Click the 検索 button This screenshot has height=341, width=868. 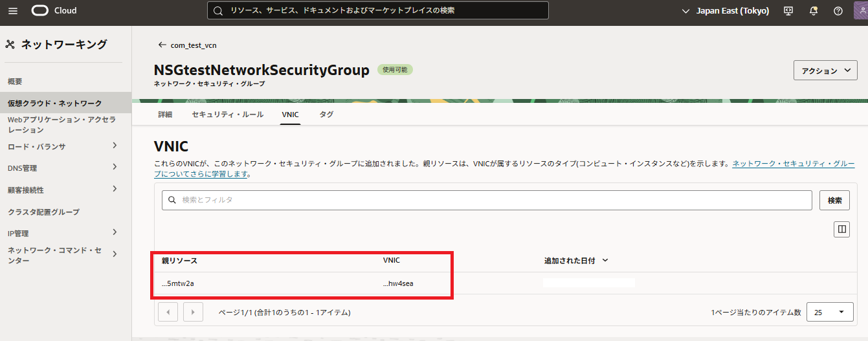[835, 201]
